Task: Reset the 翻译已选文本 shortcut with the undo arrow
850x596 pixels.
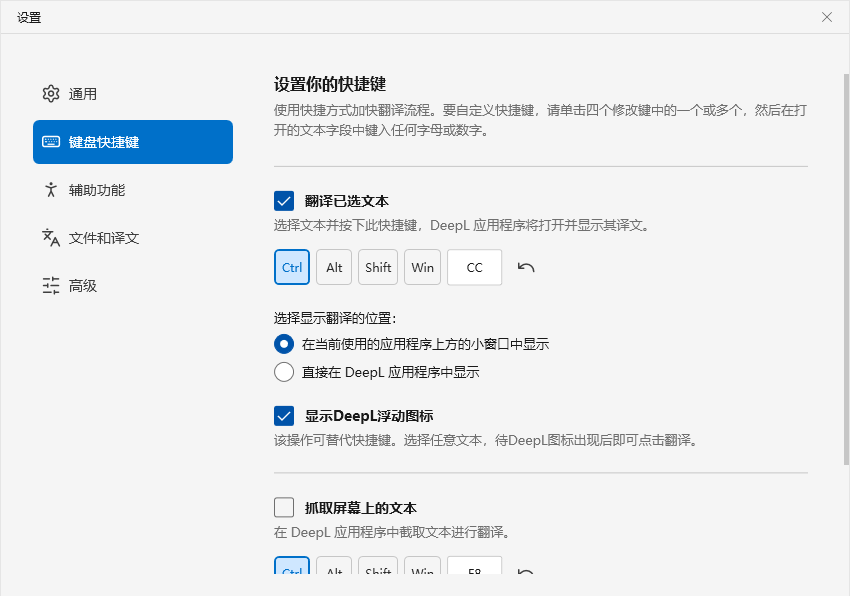Action: click(526, 266)
